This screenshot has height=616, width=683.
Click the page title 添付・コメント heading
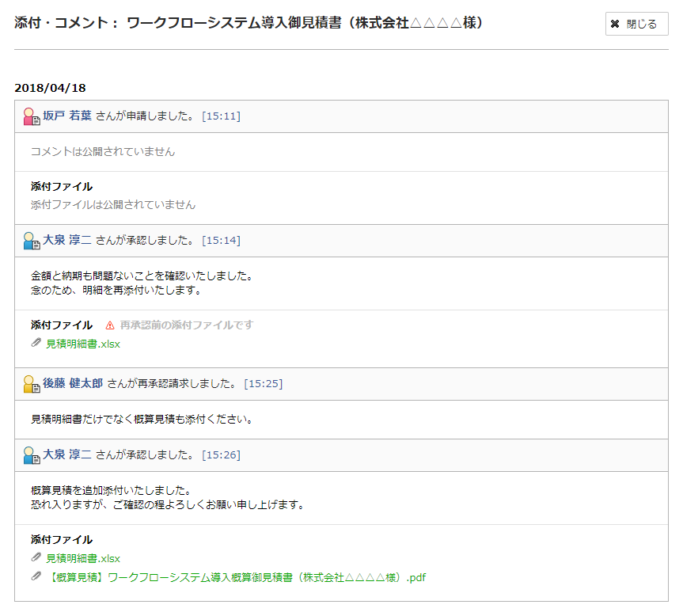point(249,23)
